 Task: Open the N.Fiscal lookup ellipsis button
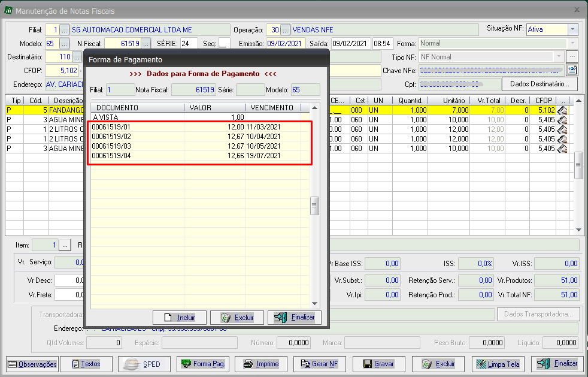point(146,44)
